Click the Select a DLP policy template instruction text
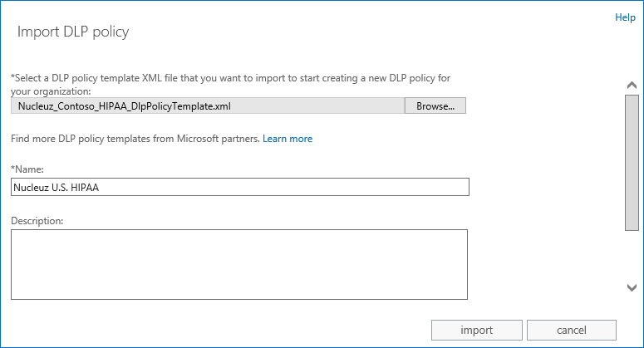The height and width of the screenshot is (348, 644). click(230, 78)
